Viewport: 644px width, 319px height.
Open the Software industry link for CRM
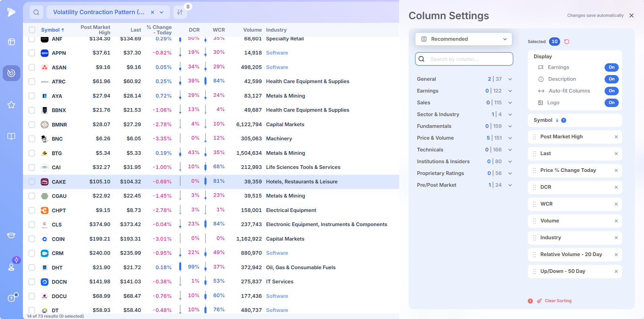pyautogui.click(x=277, y=253)
